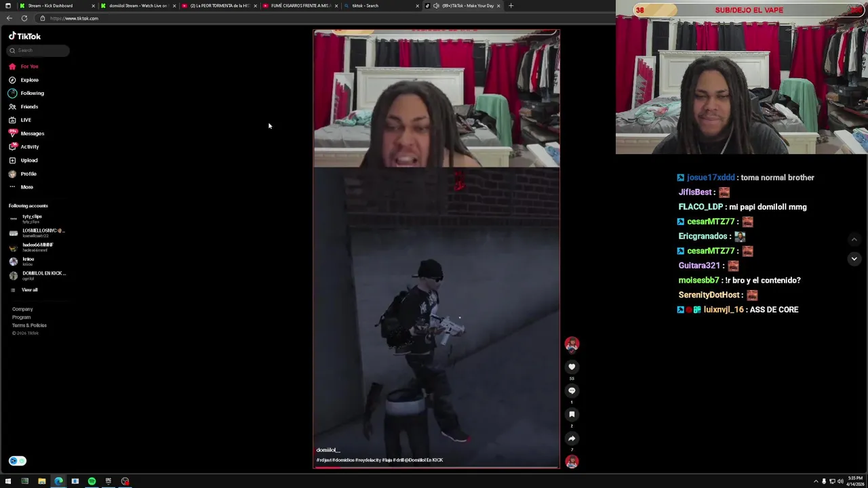868x488 pixels.
Task: Open the For You feed
Action: [x=24, y=66]
